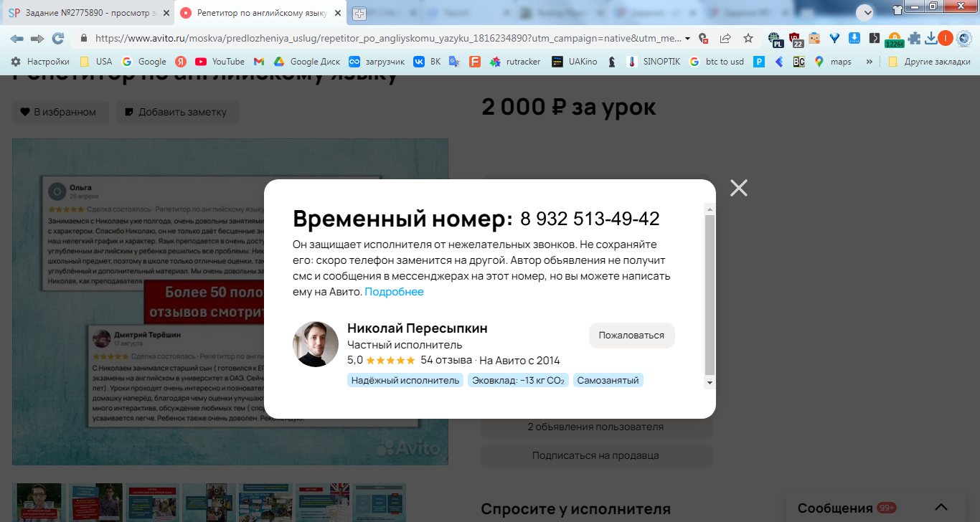Open the YouTube bookmark
This screenshot has height=522, width=980.
(220, 62)
